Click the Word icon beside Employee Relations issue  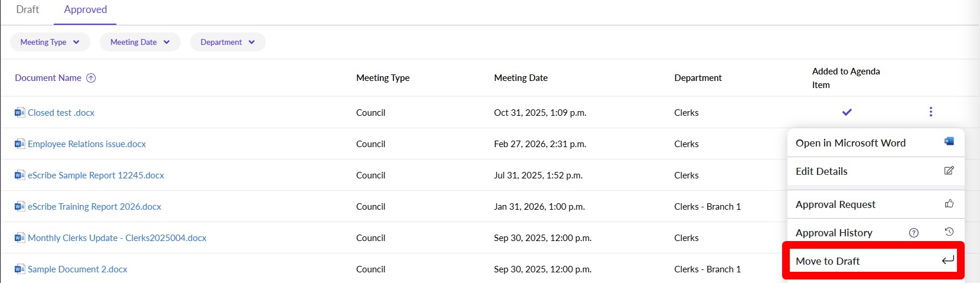(20, 144)
